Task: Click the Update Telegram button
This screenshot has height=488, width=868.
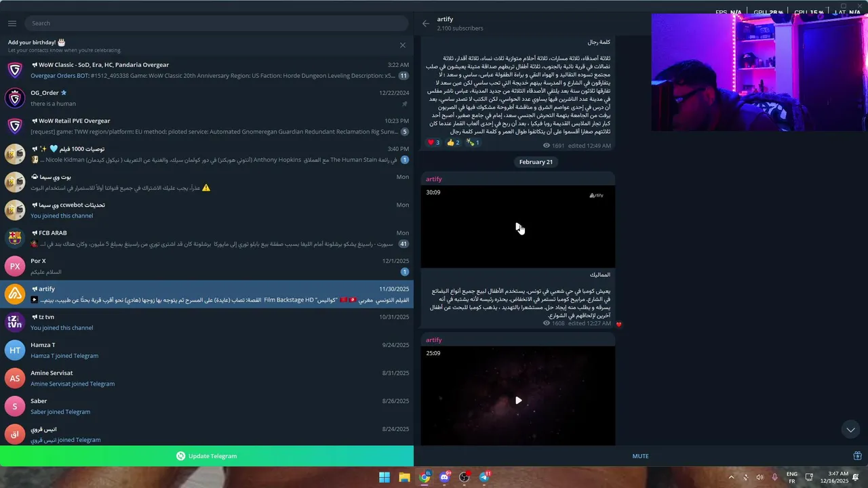Action: (x=207, y=456)
